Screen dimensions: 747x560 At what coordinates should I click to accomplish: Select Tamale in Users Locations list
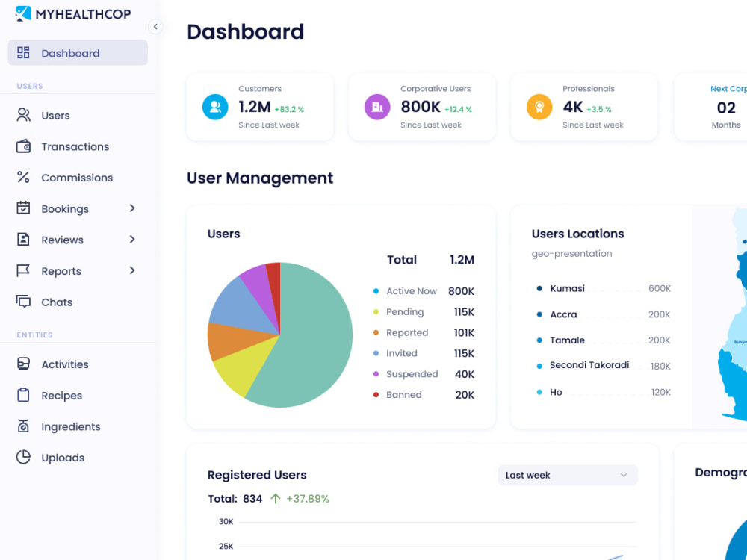(x=604, y=340)
